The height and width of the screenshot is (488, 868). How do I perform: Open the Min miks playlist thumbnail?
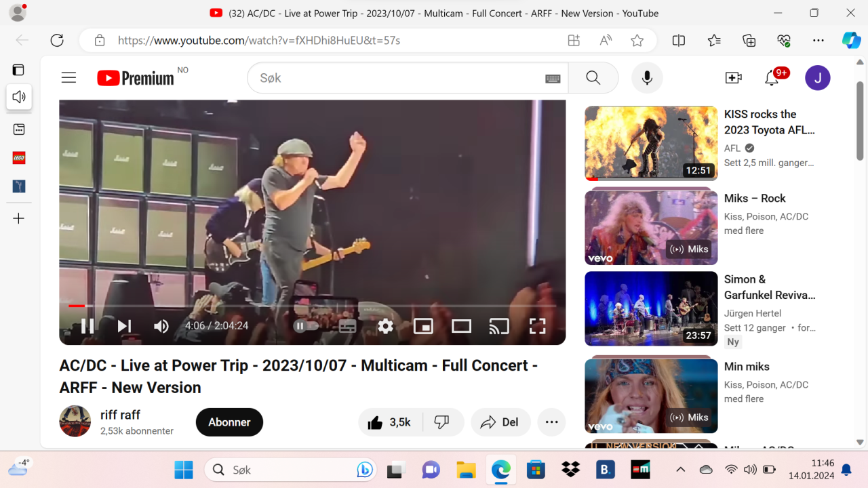point(651,396)
